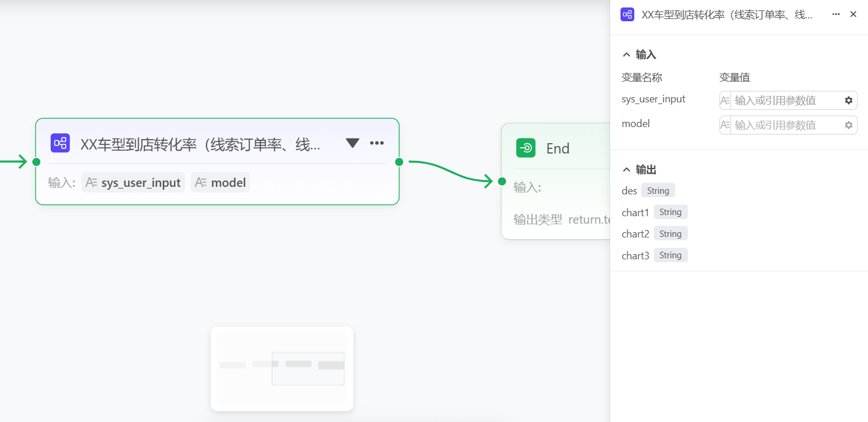
Task: Open the side panel's three-dot more menu
Action: click(x=836, y=14)
